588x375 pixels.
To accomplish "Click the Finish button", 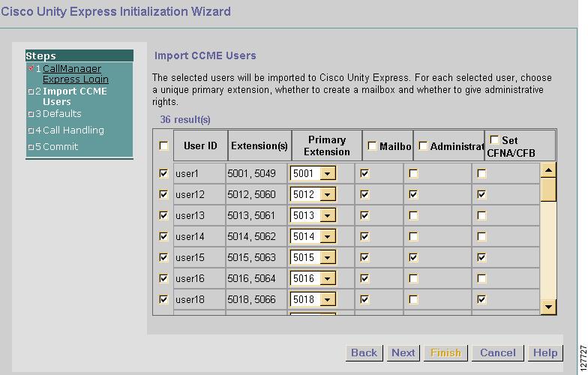I will [x=445, y=352].
